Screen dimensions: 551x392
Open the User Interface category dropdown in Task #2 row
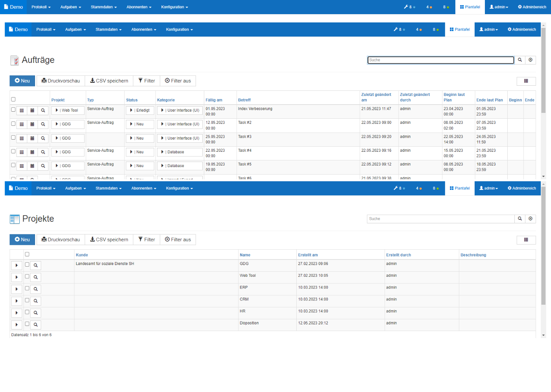click(179, 124)
